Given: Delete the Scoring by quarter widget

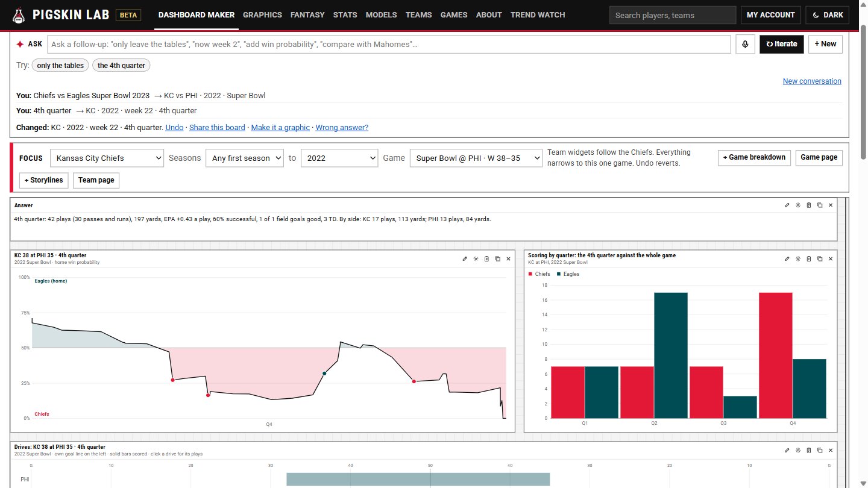Looking at the screenshot, I should click(x=809, y=259).
